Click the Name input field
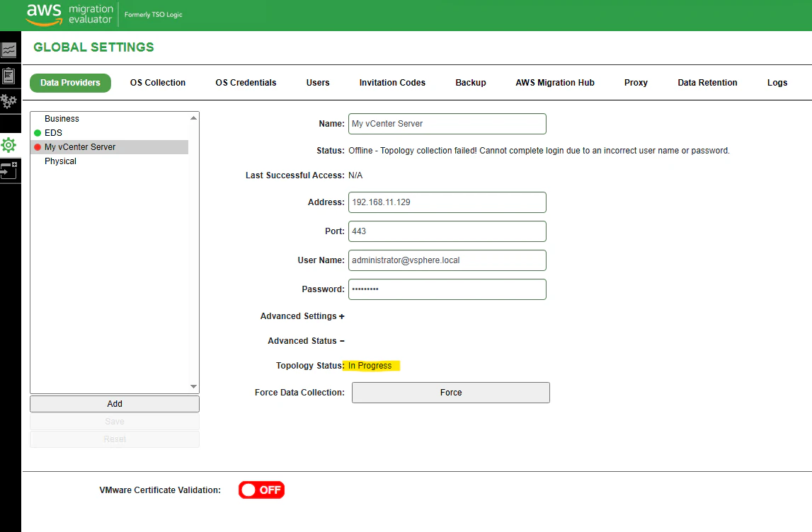The width and height of the screenshot is (812, 532). [x=447, y=124]
